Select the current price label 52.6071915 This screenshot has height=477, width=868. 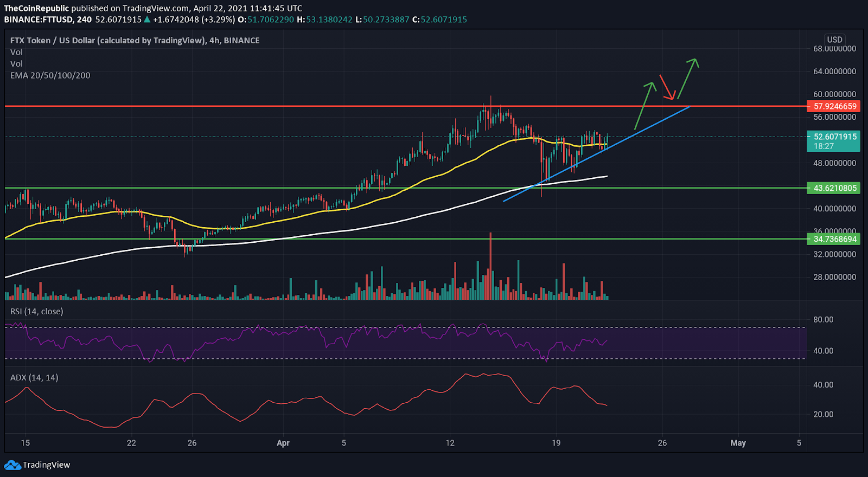coord(835,137)
